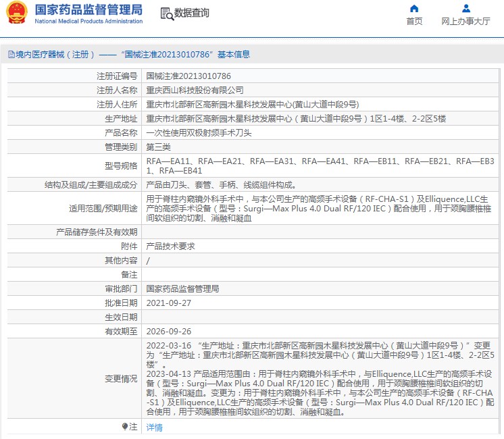
Task: Click approval date 2021-09-27
Action: click(169, 303)
